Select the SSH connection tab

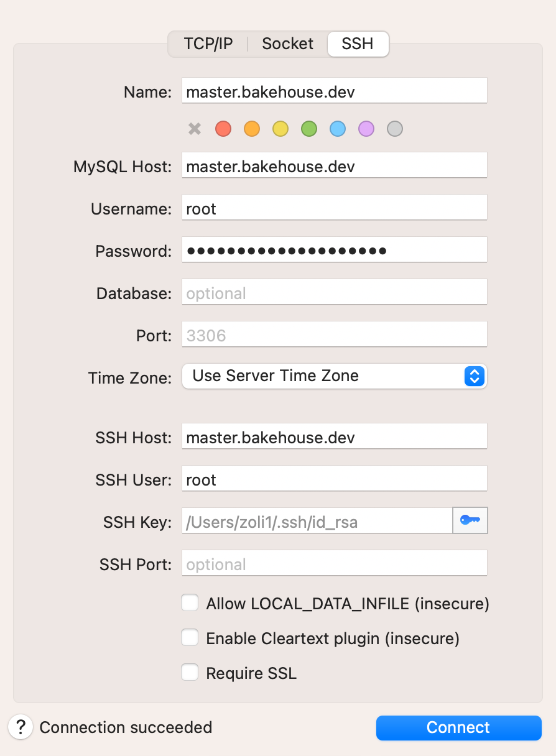click(358, 44)
